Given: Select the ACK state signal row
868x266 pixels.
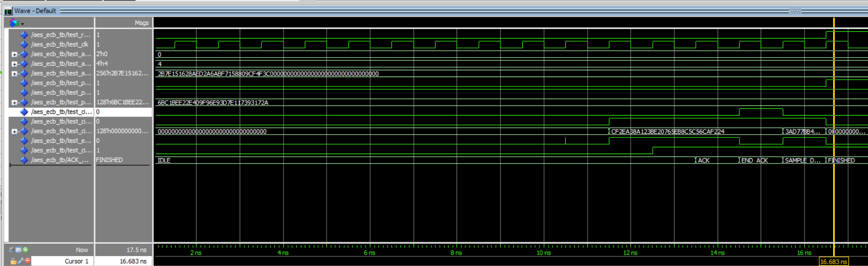Looking at the screenshot, I should point(59,160).
